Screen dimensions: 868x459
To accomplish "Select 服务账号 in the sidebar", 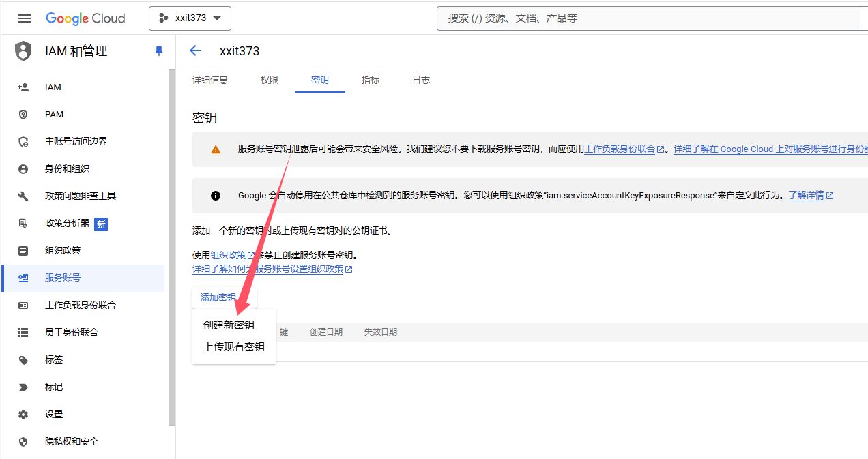I will point(83,278).
